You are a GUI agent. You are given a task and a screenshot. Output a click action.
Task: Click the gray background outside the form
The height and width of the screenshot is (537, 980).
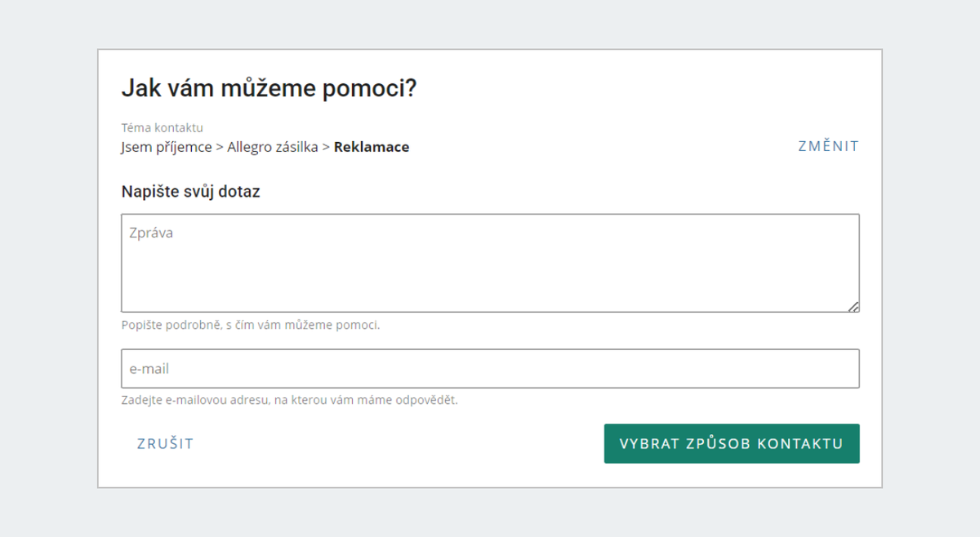pyautogui.click(x=49, y=269)
